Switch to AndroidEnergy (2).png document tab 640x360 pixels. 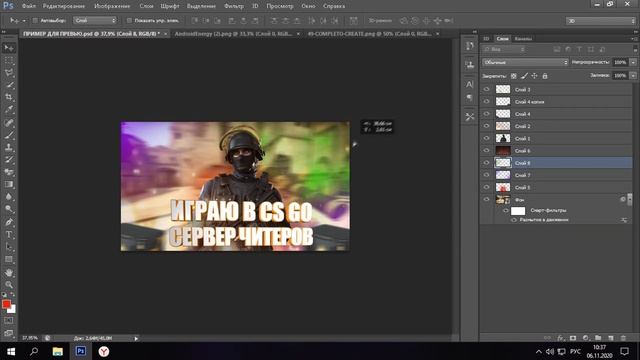(233, 34)
